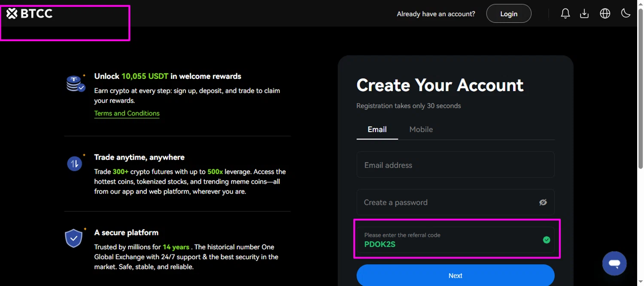Click 'Unlock 10,055 USDT in welcome rewards'
This screenshot has height=286, width=644.
pos(167,76)
